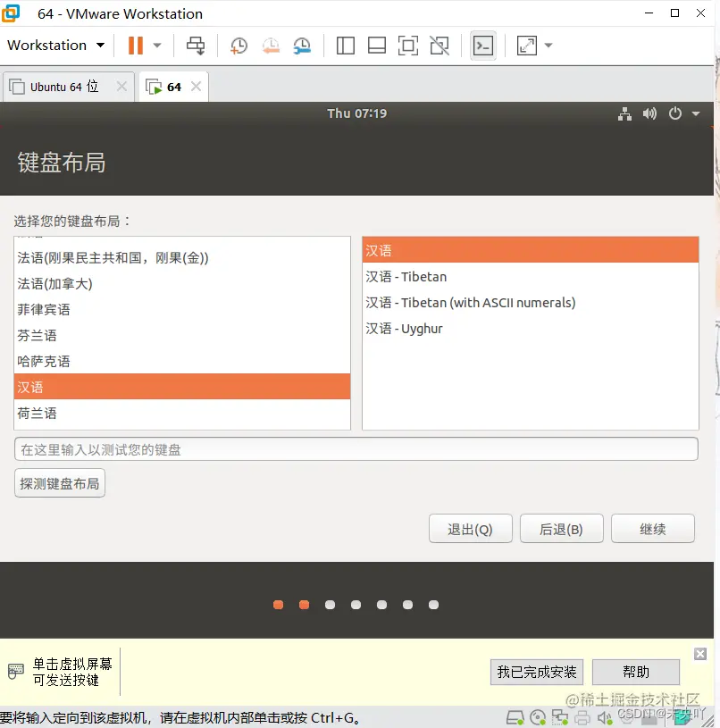The width and height of the screenshot is (720, 728).
Task: Take a snapshot of this VM
Action: click(x=239, y=46)
